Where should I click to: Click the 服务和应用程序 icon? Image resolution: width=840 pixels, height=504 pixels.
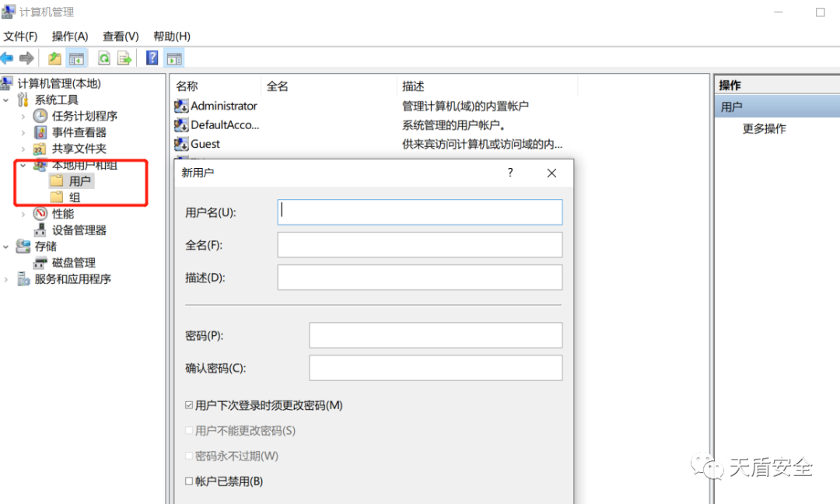coord(23,279)
